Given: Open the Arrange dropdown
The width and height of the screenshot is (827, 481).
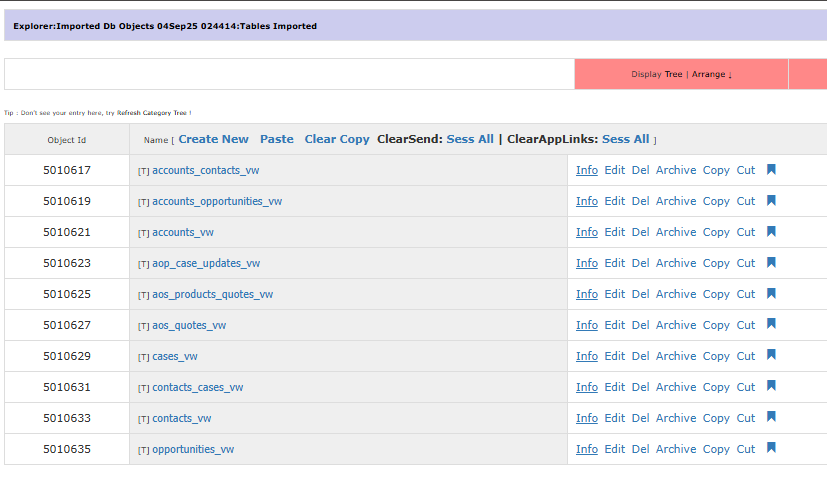Looking at the screenshot, I should click(x=711, y=74).
